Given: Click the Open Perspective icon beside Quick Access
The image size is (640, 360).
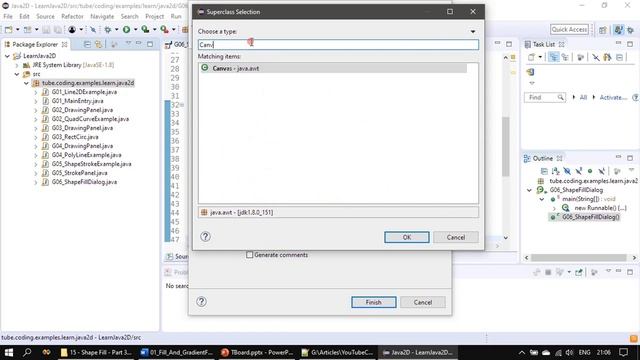Looking at the screenshot, I should [602, 30].
